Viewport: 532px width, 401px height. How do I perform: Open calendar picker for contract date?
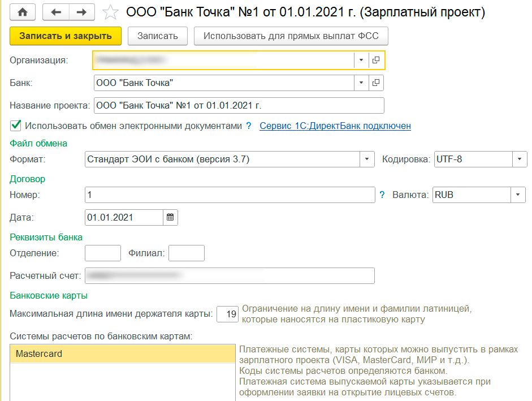coord(170,217)
